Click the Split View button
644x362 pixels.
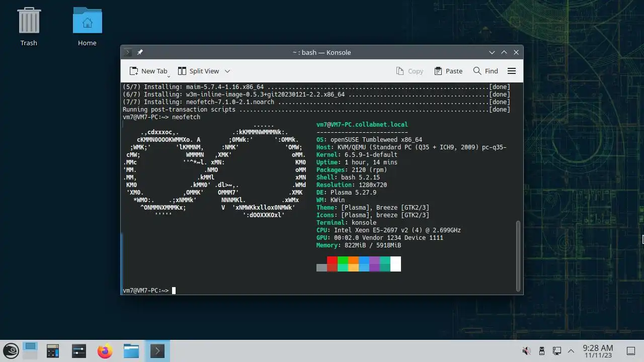click(198, 71)
